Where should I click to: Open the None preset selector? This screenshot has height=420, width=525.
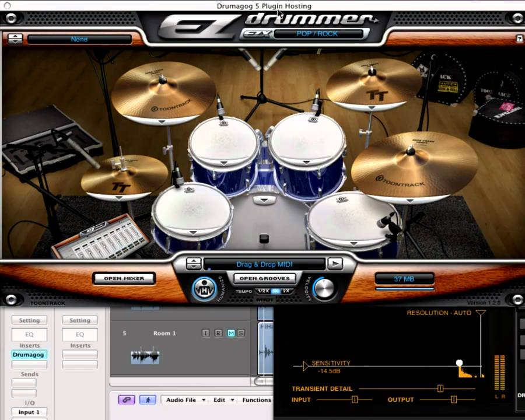pyautogui.click(x=79, y=39)
